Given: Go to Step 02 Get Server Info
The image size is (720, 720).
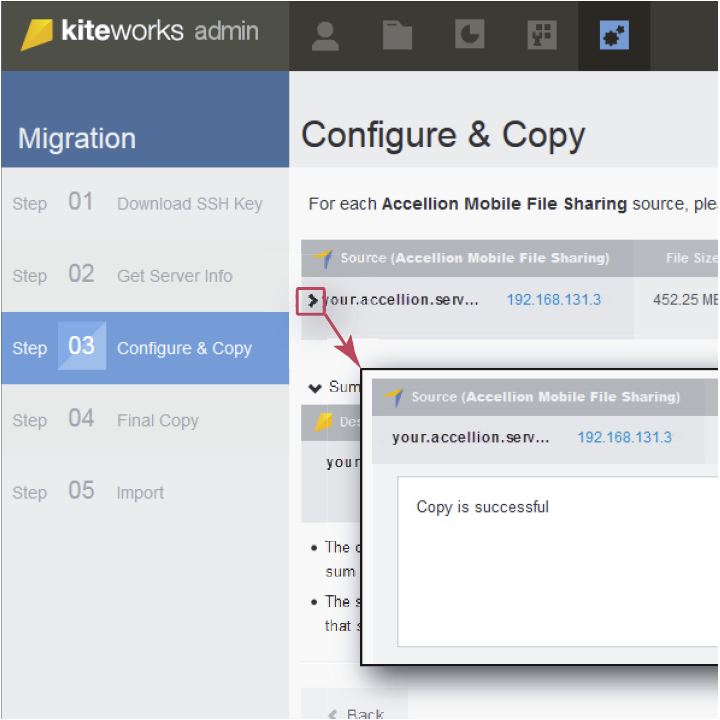Looking at the screenshot, I should pyautogui.click(x=145, y=276).
